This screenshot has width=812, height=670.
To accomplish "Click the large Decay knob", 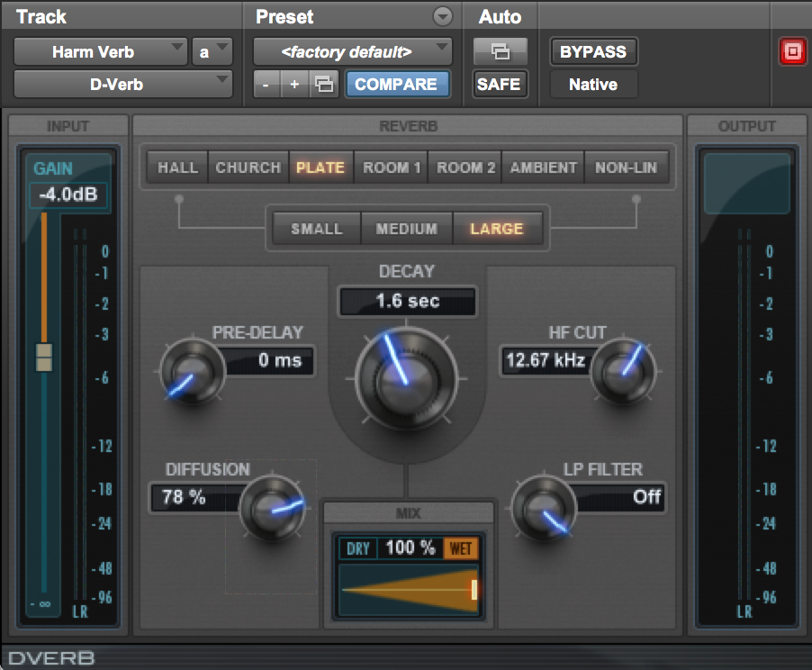I will click(x=407, y=379).
